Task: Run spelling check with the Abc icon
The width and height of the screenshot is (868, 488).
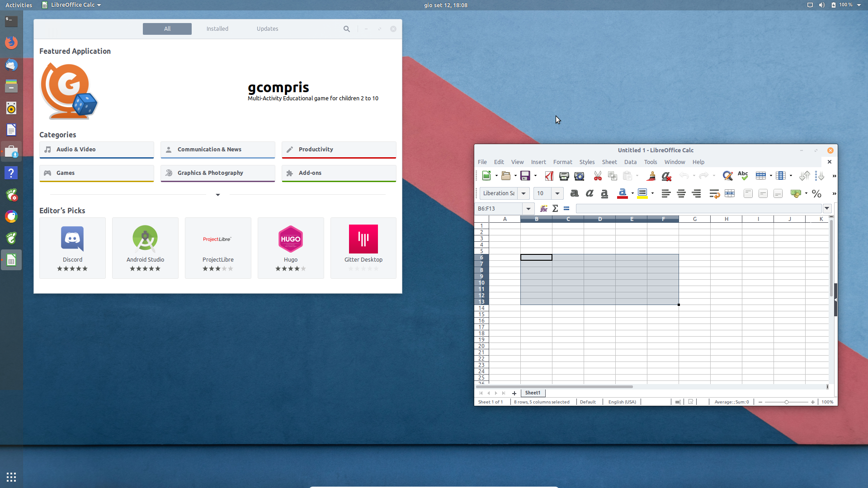Action: (x=743, y=176)
